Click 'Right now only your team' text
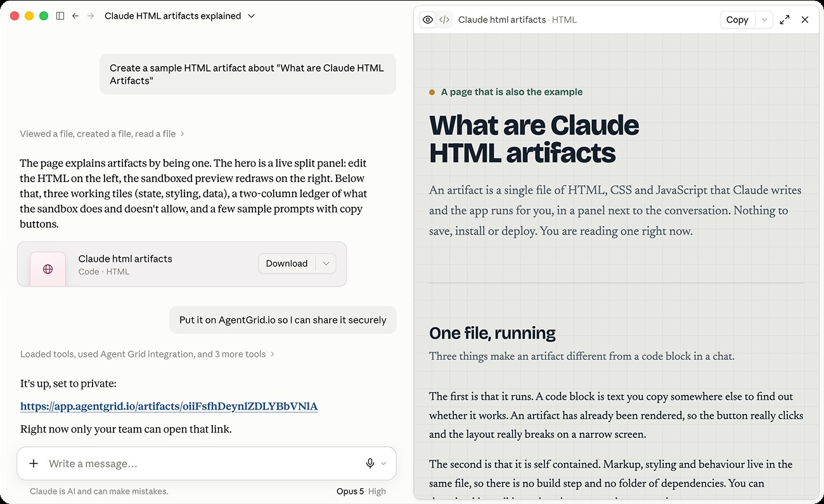Screen dimensions: 824x504 coord(126,429)
